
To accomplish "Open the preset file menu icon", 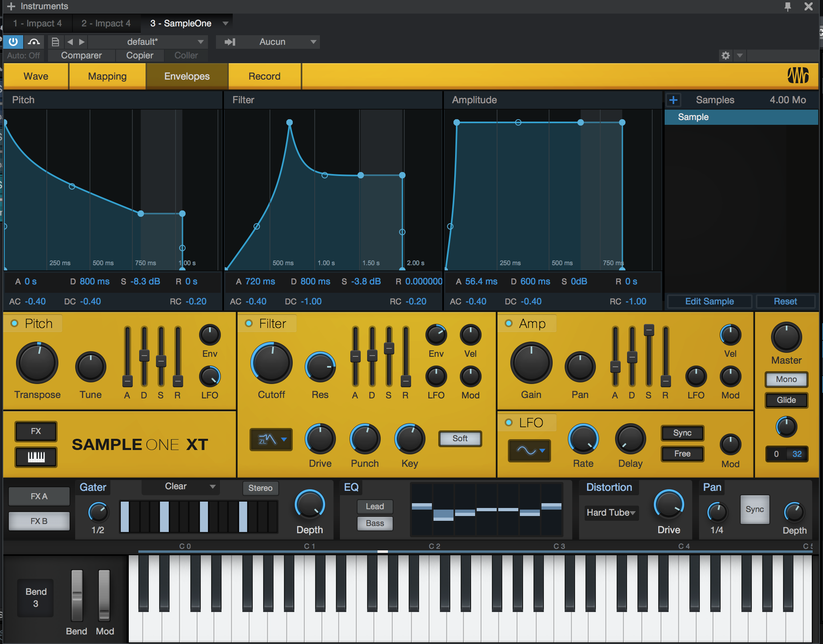I will pos(56,42).
